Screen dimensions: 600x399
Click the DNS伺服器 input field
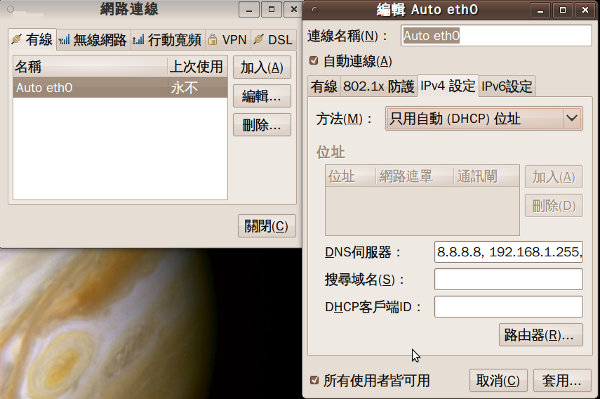(x=508, y=252)
